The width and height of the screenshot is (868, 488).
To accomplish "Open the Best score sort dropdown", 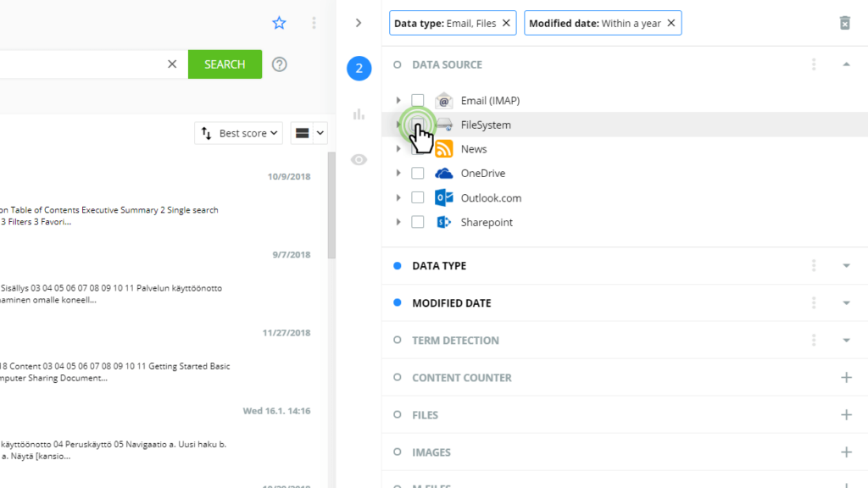I will pos(238,133).
